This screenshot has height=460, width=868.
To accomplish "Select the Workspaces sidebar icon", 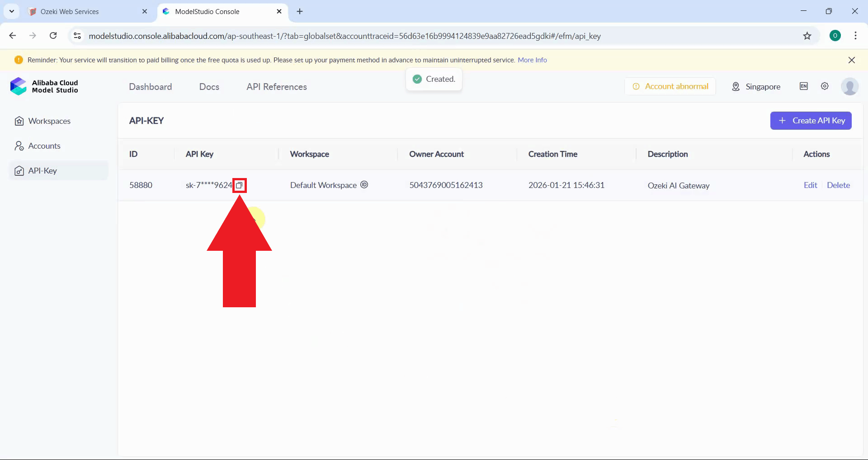I will (x=19, y=121).
